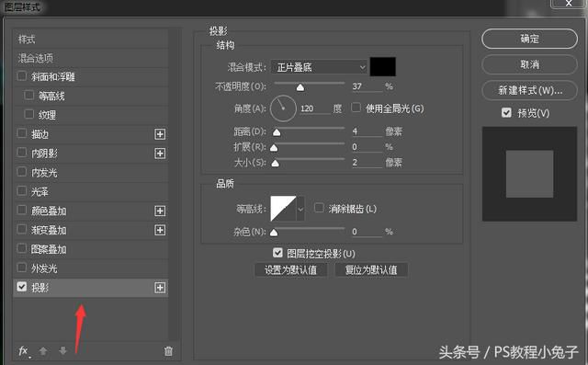Click the trash delete effect icon

point(168,351)
